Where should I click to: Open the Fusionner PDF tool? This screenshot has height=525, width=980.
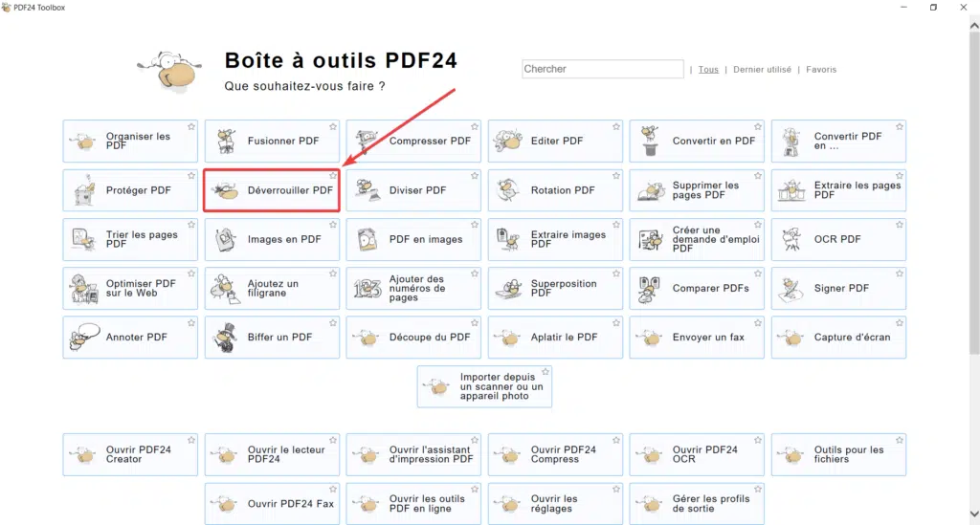coord(272,142)
